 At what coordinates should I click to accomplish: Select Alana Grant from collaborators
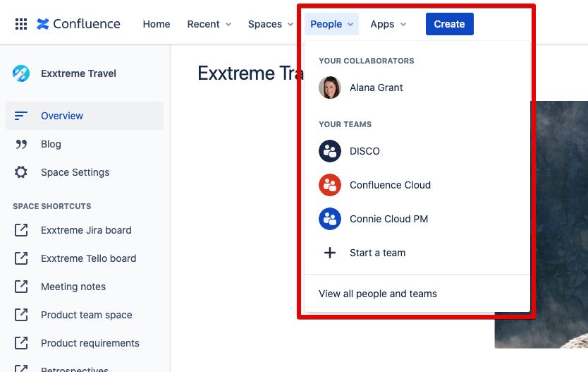[x=417, y=88]
